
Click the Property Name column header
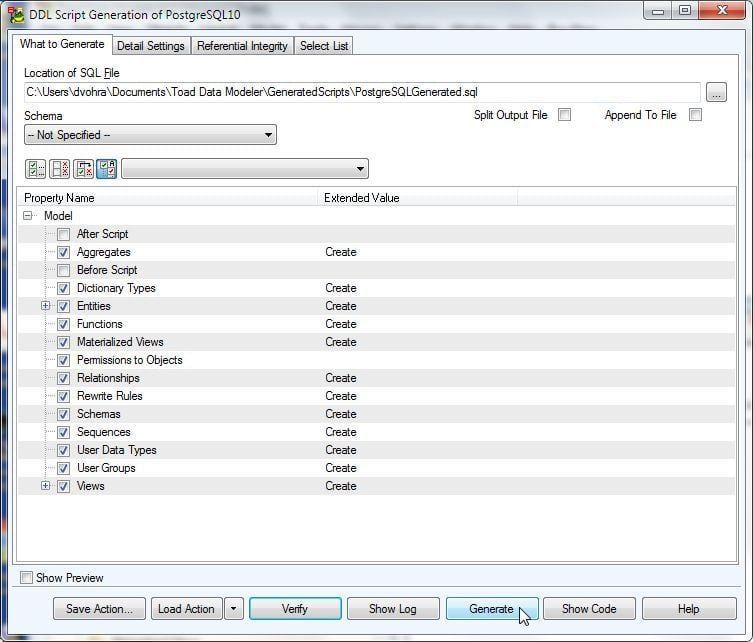point(168,198)
